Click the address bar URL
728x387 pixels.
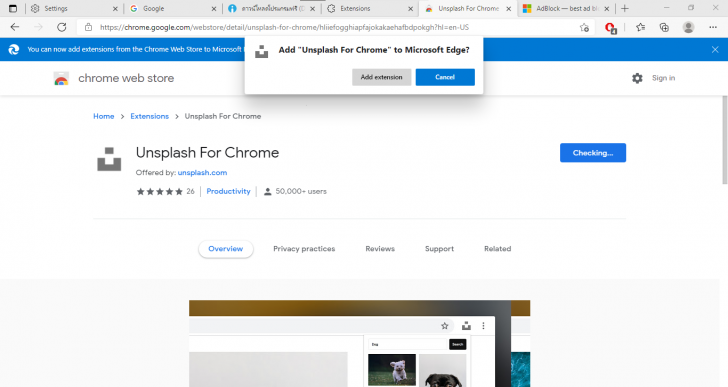[x=284, y=27]
